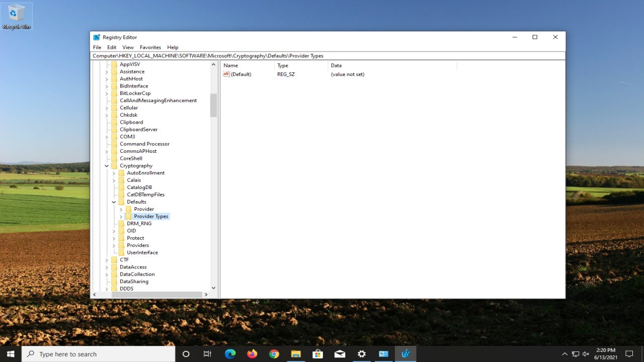Select the Clipboard key folder icon

click(x=114, y=122)
